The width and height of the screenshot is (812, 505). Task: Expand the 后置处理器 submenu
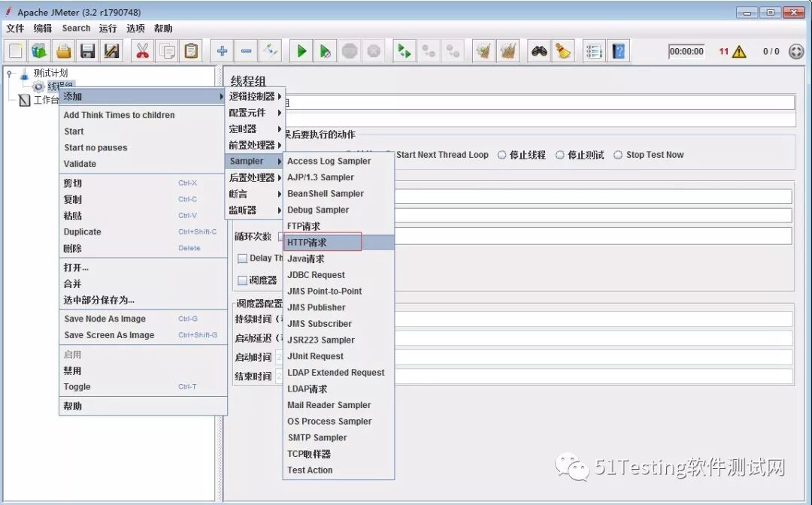(255, 177)
